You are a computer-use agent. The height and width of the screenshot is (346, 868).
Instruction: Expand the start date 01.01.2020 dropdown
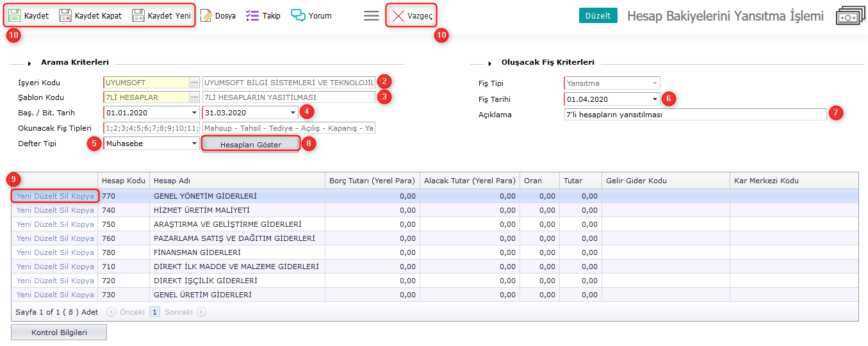tap(194, 113)
